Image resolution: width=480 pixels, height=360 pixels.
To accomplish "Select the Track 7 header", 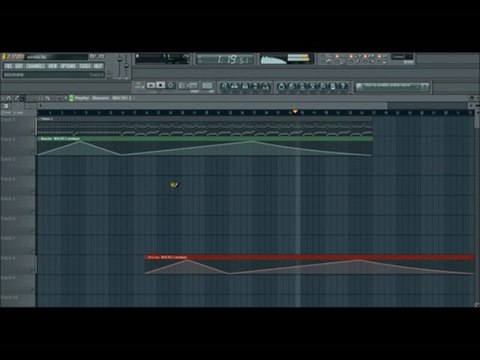I will 18,244.
